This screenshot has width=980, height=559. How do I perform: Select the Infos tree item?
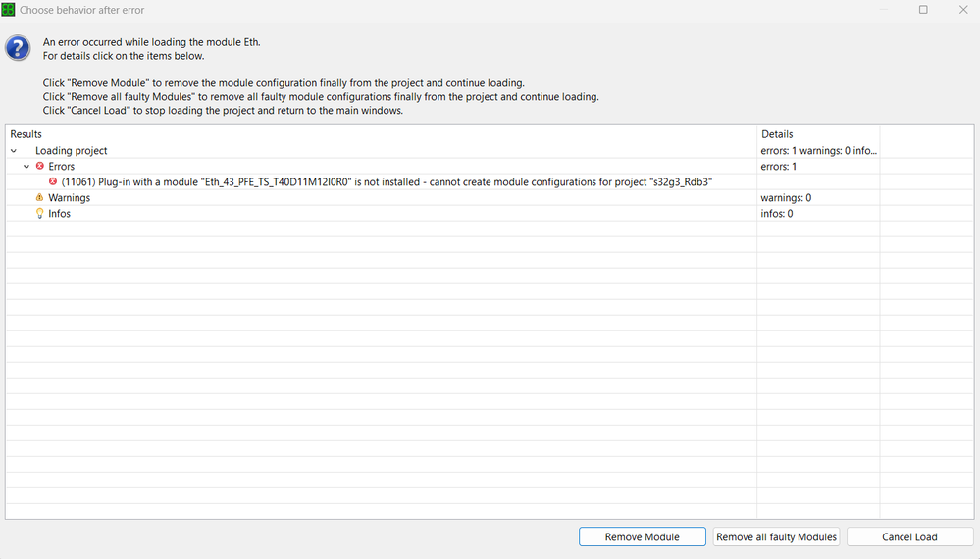click(59, 214)
